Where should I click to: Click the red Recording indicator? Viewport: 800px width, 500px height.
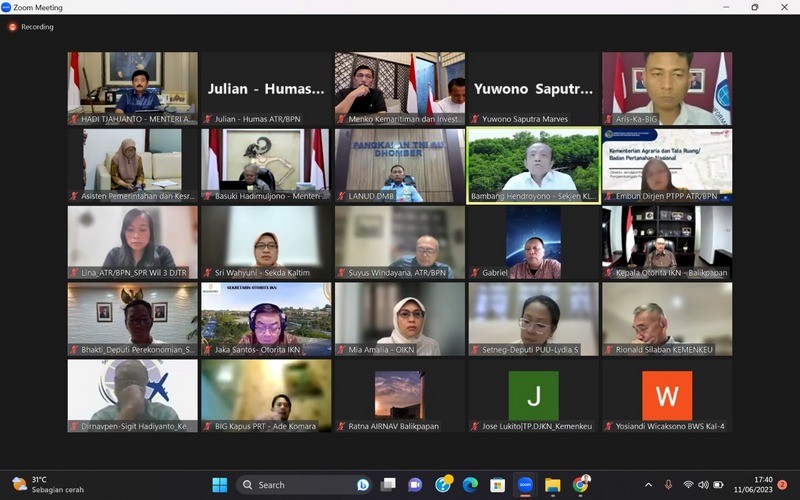click(31, 27)
